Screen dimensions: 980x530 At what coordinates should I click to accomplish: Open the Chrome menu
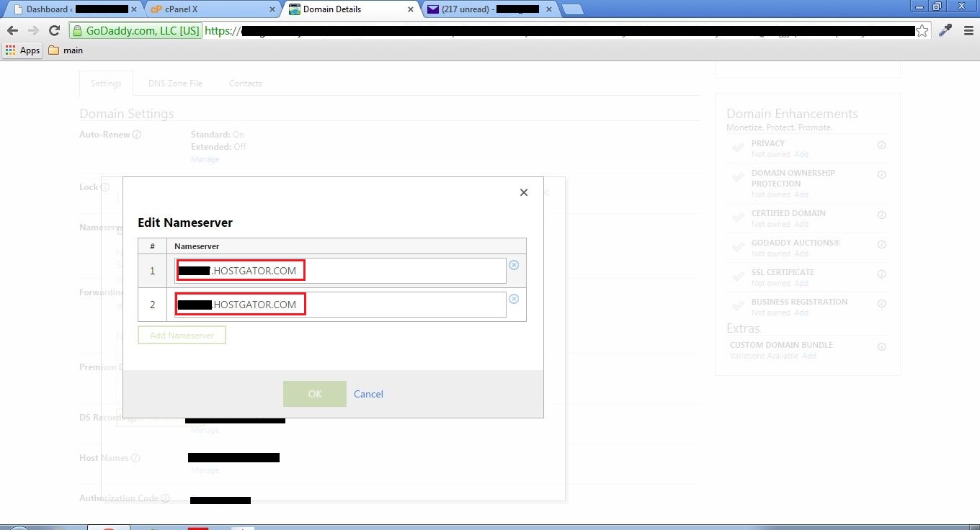pos(968,30)
